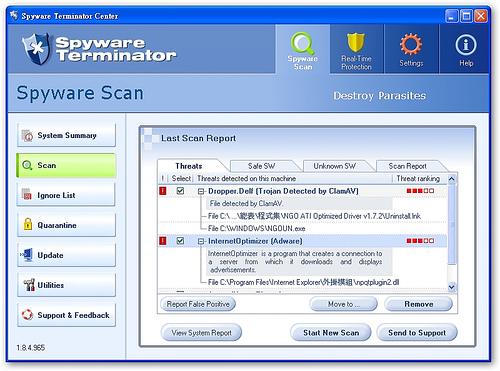Click the Report False Positive button
Screen dimensions: 500x371
tap(198, 304)
